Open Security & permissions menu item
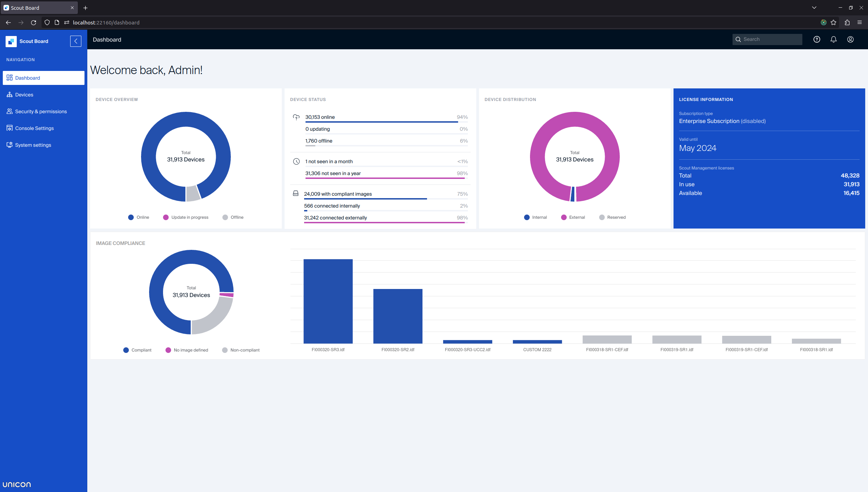Image resolution: width=868 pixels, height=492 pixels. pyautogui.click(x=41, y=111)
